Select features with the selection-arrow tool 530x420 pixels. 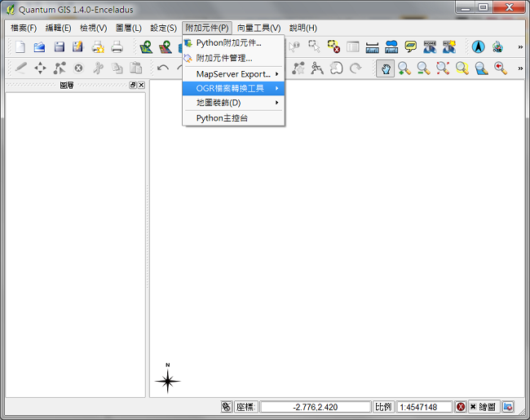[x=314, y=47]
